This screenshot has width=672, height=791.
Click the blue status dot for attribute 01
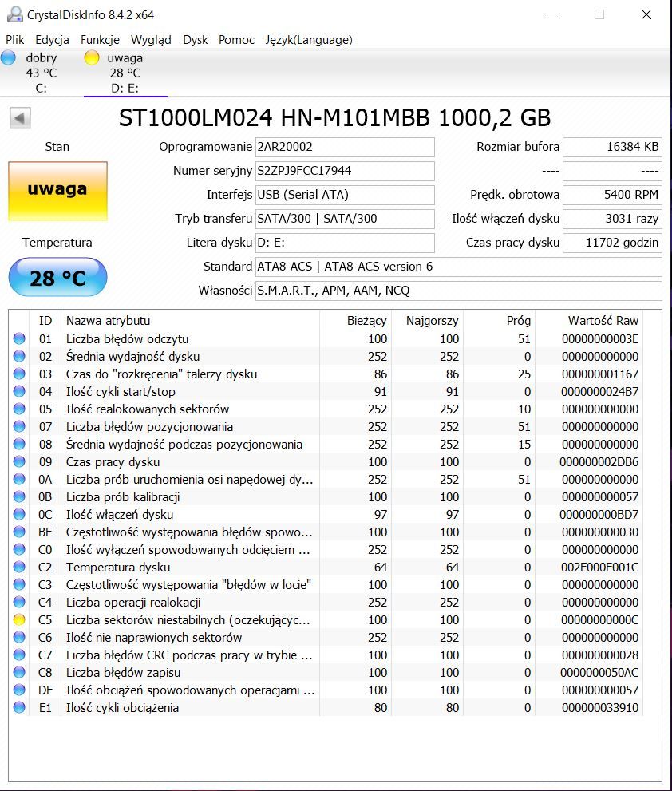pos(19,338)
